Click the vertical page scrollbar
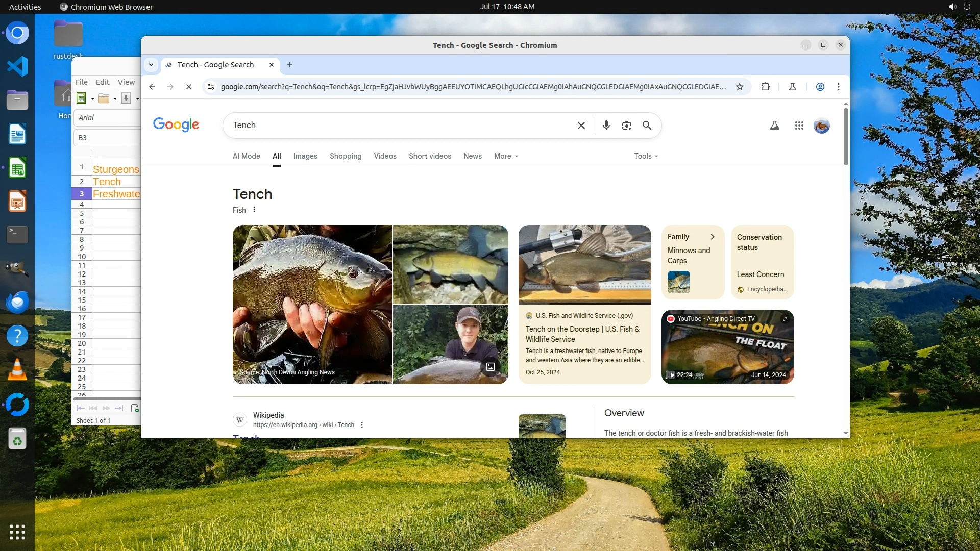980x551 pixels. point(845,138)
